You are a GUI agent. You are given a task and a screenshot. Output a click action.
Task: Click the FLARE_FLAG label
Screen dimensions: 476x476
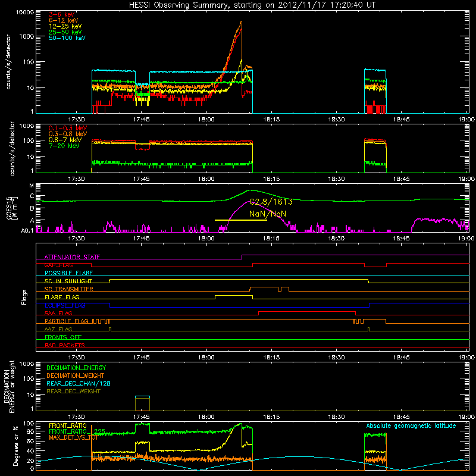click(62, 297)
